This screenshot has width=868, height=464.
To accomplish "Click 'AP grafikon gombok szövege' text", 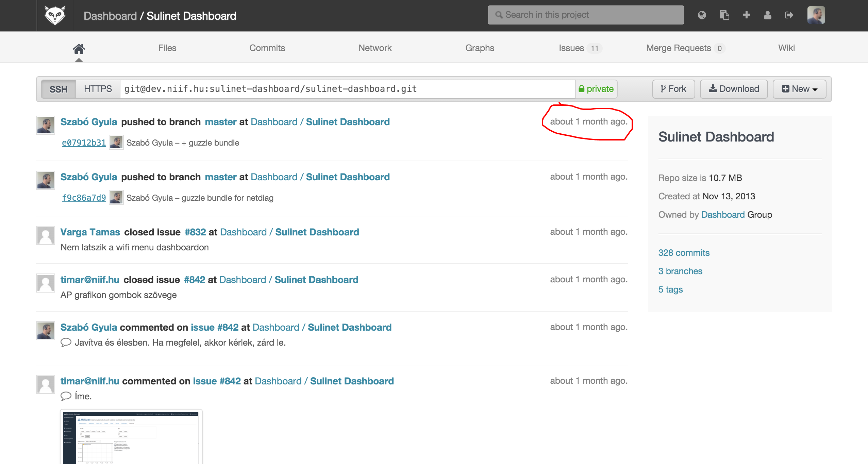I will click(118, 295).
